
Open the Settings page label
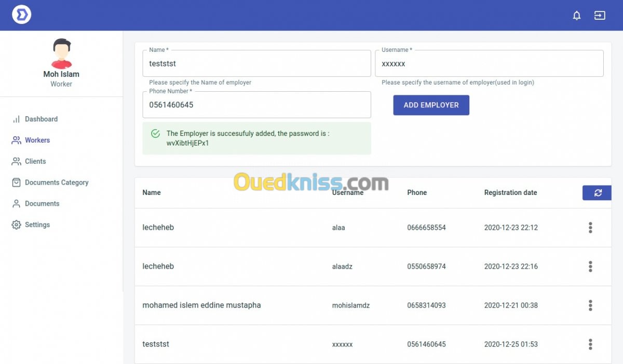(x=37, y=225)
